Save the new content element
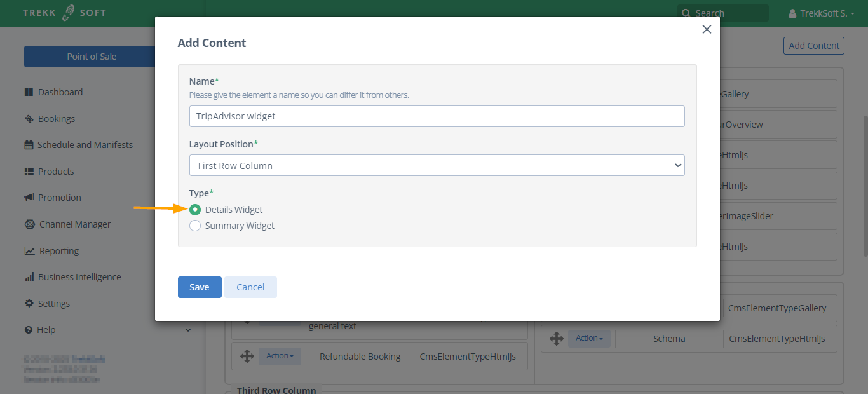Image resolution: width=868 pixels, height=394 pixels. (200, 287)
